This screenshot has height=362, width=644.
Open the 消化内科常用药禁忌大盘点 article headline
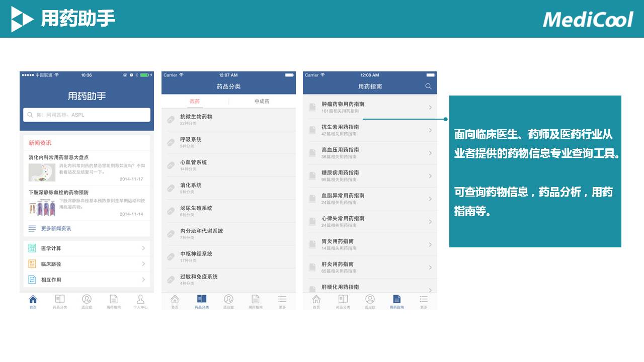[x=59, y=157]
